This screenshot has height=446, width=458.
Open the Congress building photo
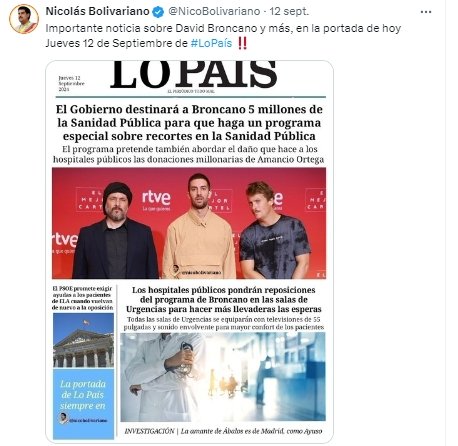[x=83, y=340]
